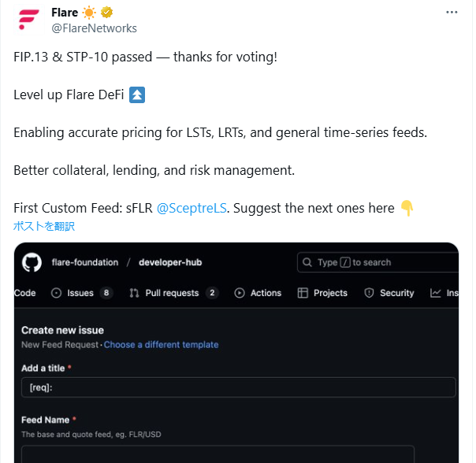This screenshot has height=463, width=476.
Task: Click the gold verified badge icon
Action: pos(106,13)
